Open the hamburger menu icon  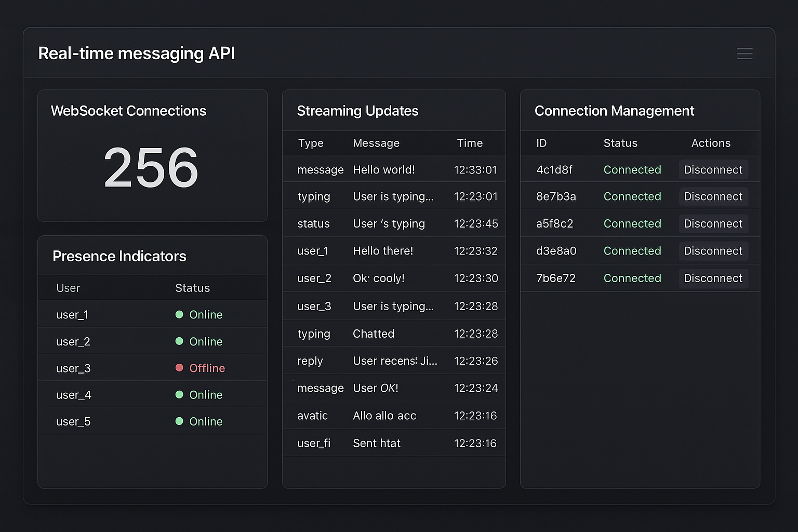tap(744, 54)
